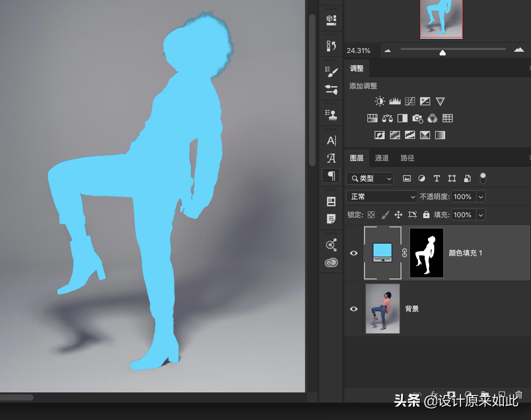
Task: Toggle visibility of the 背景 layer
Action: [354, 309]
